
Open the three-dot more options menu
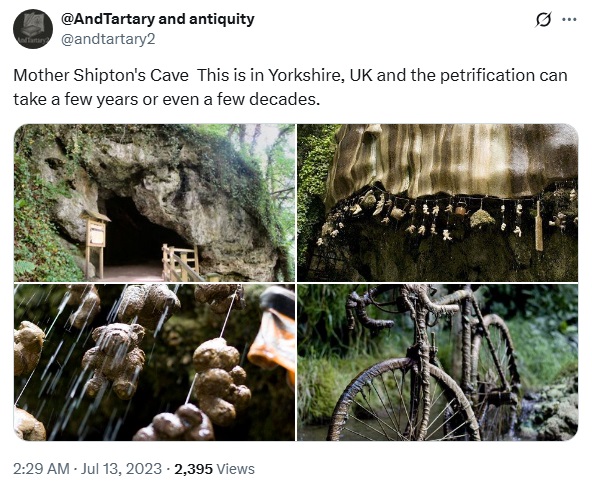(569, 20)
